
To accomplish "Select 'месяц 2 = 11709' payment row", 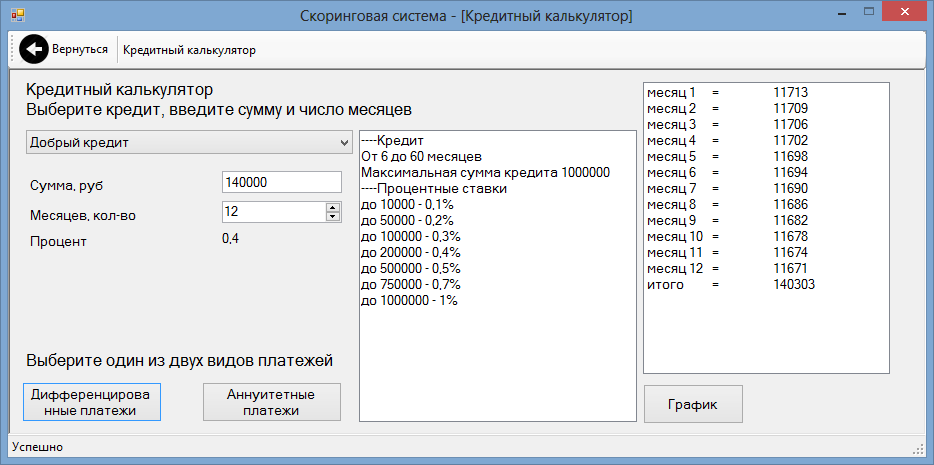I will click(x=727, y=108).
